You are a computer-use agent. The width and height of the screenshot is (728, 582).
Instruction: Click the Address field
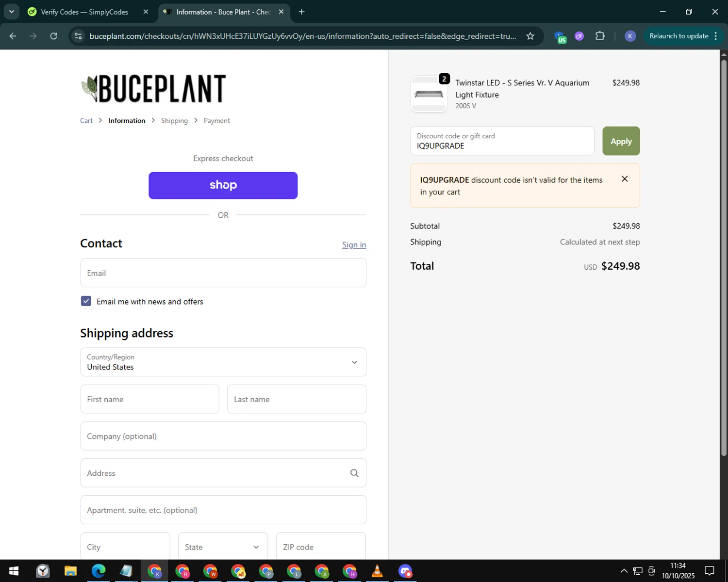click(x=223, y=473)
